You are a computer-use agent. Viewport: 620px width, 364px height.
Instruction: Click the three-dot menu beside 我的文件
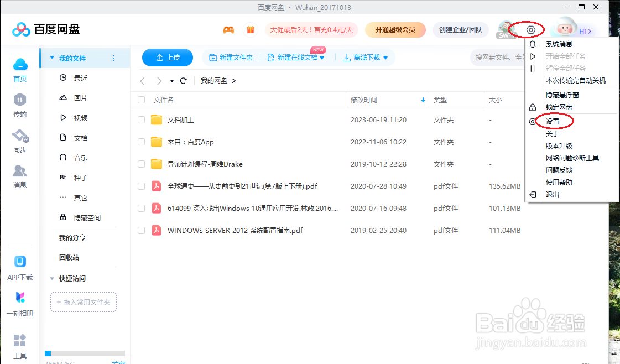[x=113, y=58]
